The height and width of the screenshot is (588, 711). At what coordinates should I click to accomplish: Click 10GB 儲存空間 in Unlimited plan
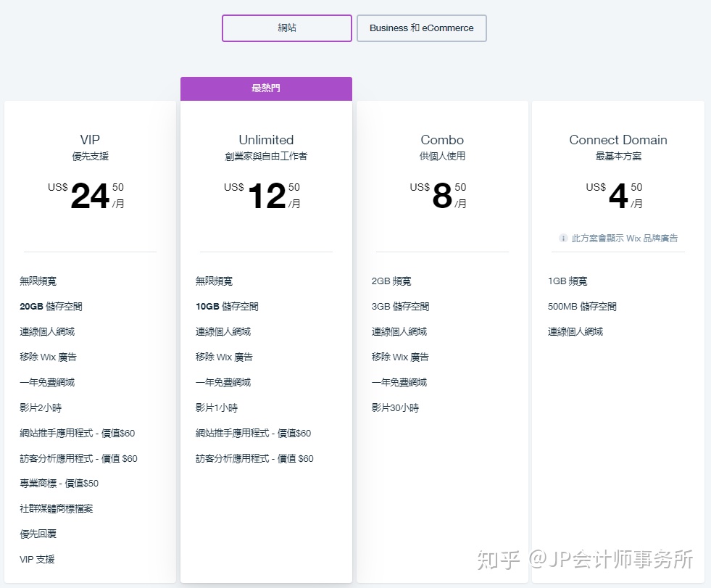pyautogui.click(x=227, y=307)
